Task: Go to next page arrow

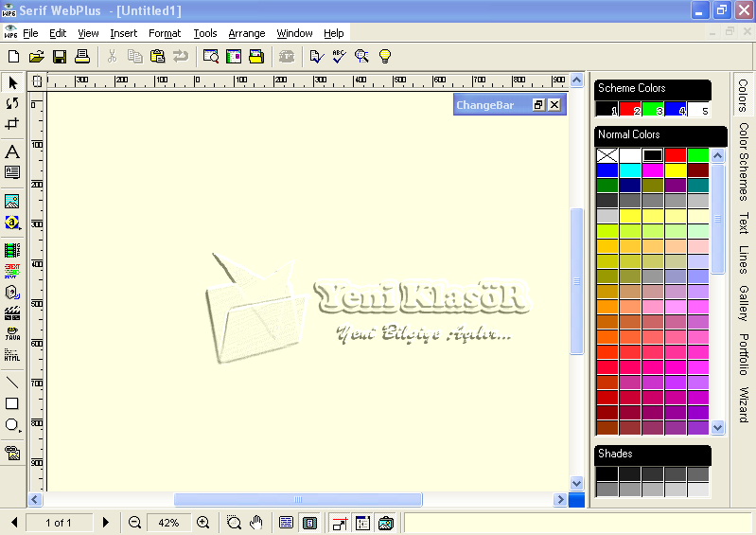Action: (106, 523)
